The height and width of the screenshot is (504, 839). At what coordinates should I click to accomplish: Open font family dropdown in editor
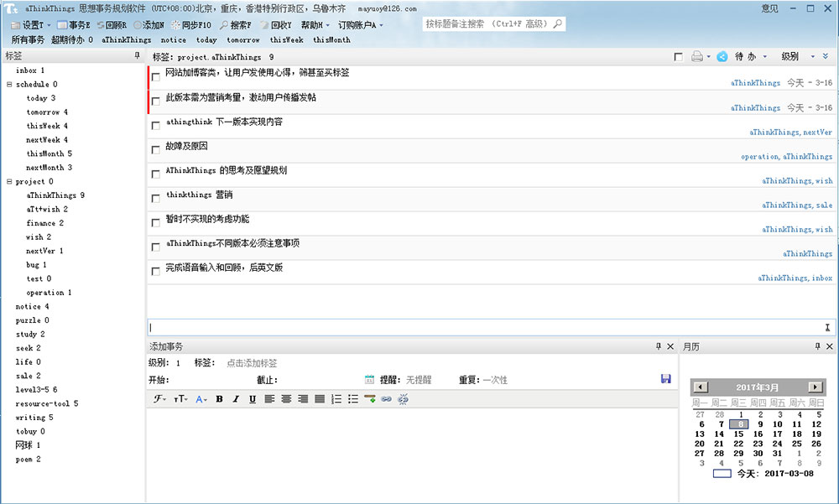tap(160, 399)
